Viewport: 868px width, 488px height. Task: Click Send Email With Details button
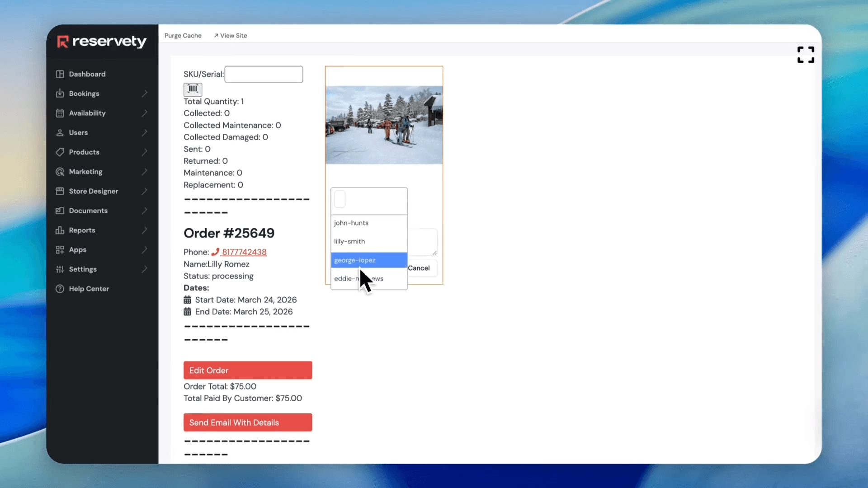point(248,422)
